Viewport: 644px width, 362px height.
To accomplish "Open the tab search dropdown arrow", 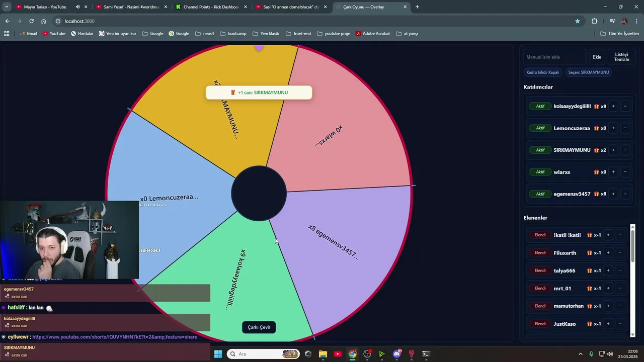I will pyautogui.click(x=7, y=7).
